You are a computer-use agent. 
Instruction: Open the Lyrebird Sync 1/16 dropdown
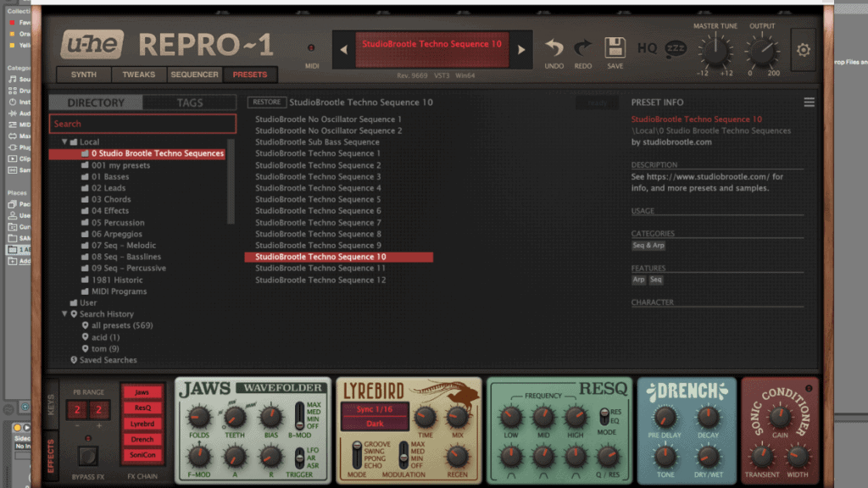(374, 410)
